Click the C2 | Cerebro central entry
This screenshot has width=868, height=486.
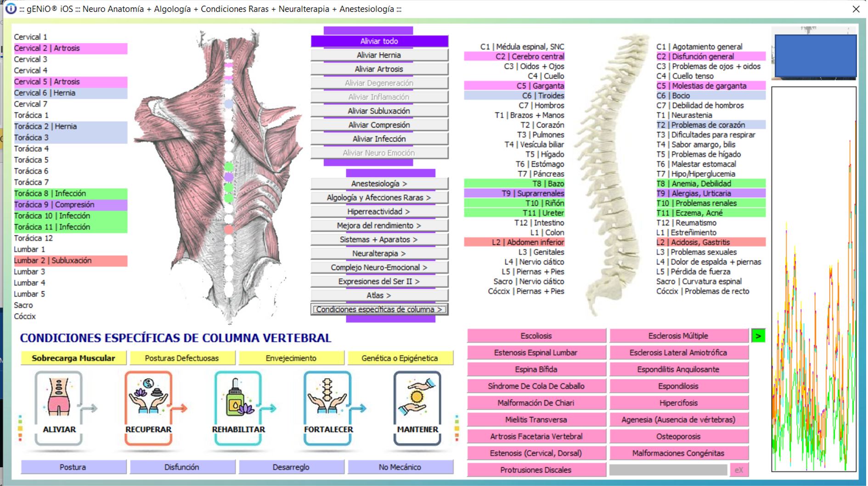514,57
